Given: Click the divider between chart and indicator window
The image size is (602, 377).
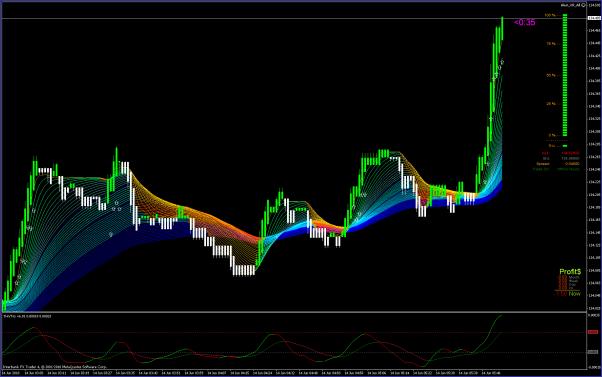Looking at the screenshot, I should point(294,313).
